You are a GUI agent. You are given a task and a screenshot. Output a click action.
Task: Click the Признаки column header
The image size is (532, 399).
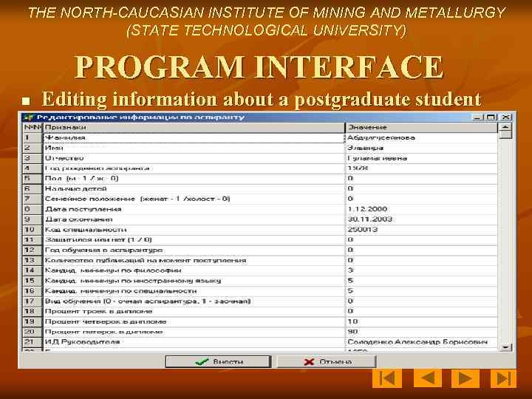tap(194, 127)
